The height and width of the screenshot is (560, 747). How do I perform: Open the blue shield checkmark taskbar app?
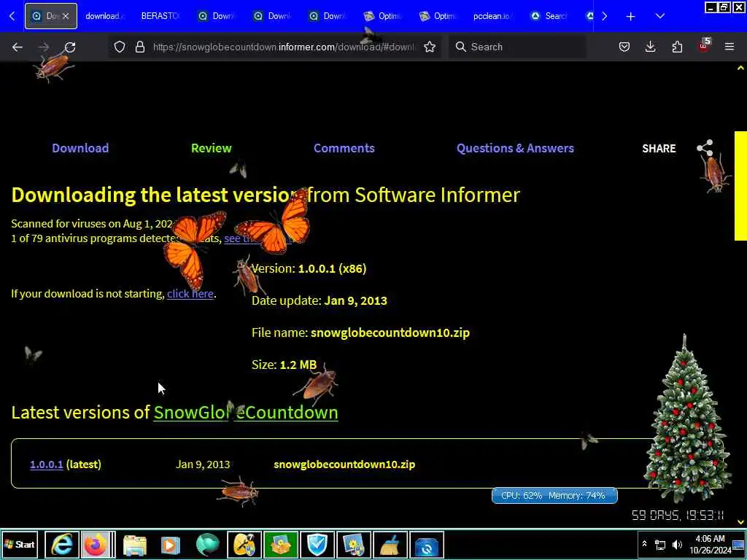317,545
